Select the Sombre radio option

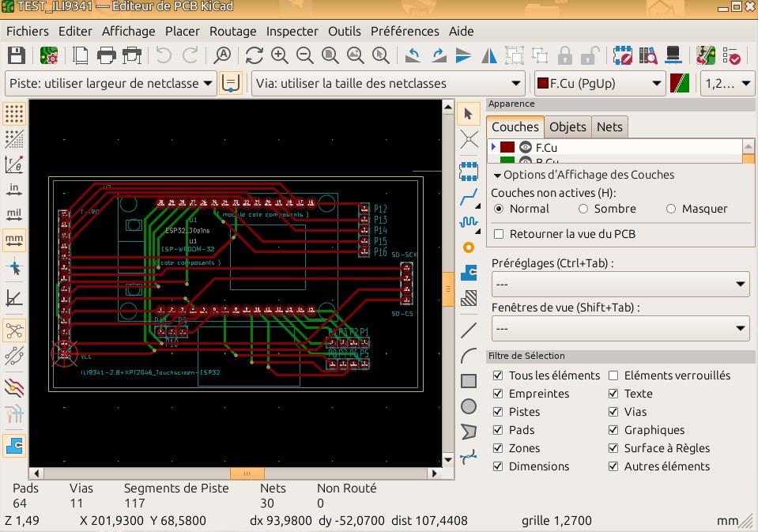click(583, 209)
